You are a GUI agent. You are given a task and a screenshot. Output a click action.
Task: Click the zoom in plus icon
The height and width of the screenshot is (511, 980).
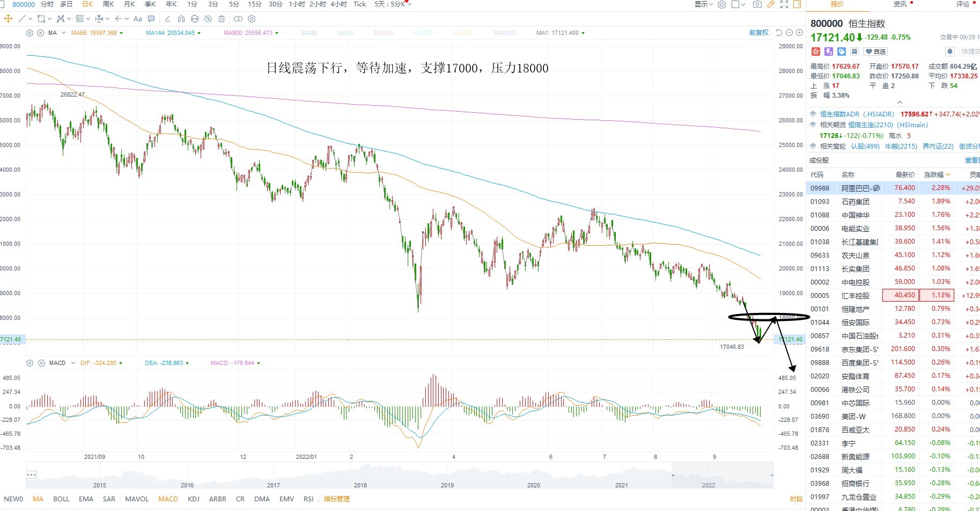(799, 33)
